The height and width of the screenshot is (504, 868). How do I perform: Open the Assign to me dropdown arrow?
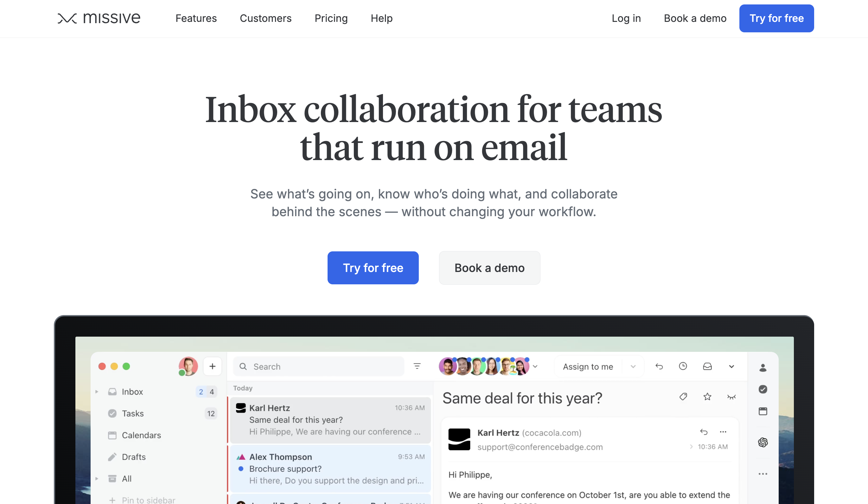(633, 366)
